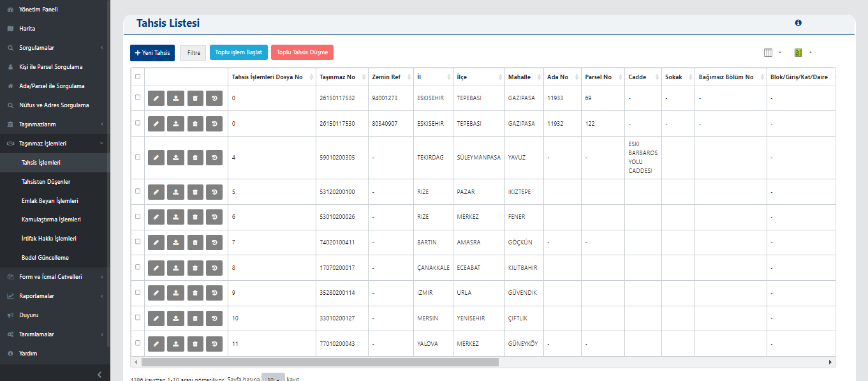Click the trash icon for the URLA row
Screen dimensions: 868x381
195,293
